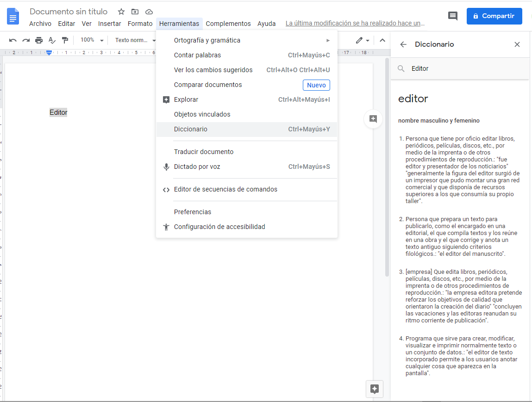Open the Explore button at bottom right

tap(375, 389)
